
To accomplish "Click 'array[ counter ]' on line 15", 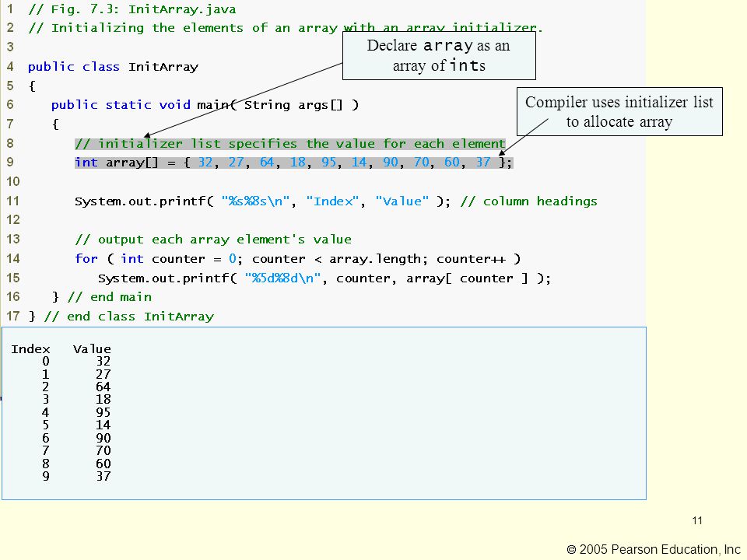I will [467, 278].
